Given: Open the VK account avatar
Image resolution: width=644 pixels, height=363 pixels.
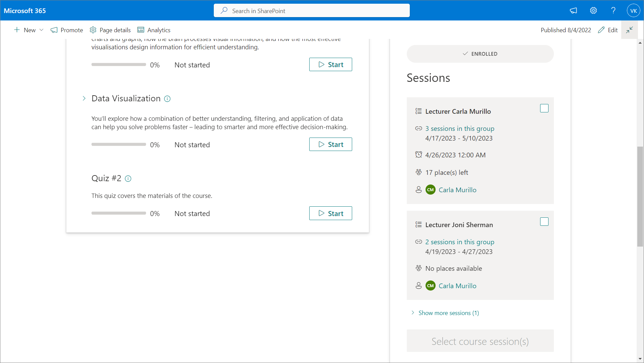Looking at the screenshot, I should point(633,11).
